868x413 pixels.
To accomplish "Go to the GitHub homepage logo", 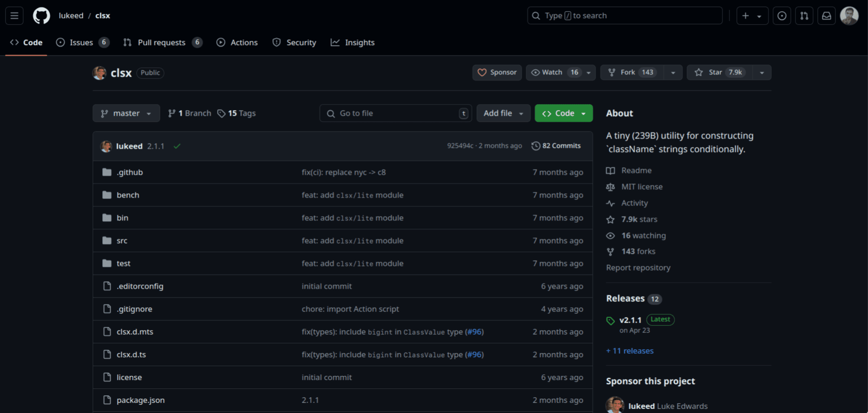I will click(41, 16).
